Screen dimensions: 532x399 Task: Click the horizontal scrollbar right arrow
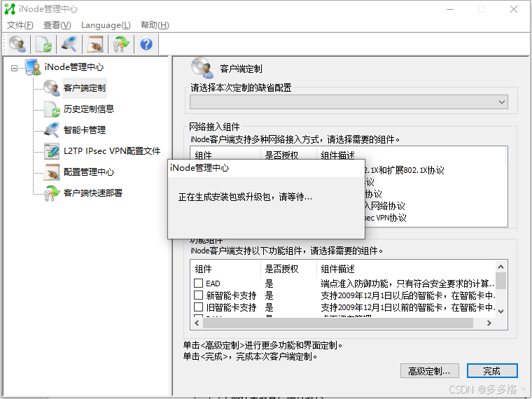[489, 323]
